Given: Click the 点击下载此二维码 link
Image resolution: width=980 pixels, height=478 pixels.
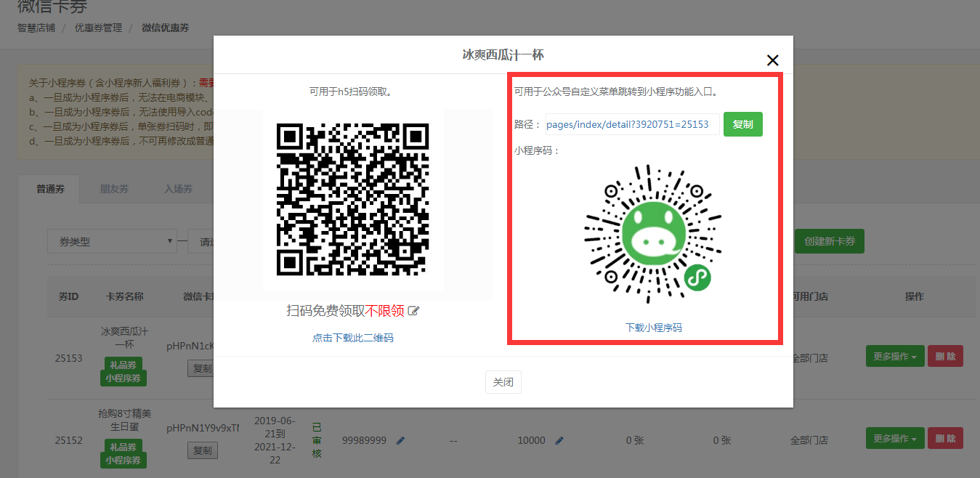Looking at the screenshot, I should (x=353, y=338).
